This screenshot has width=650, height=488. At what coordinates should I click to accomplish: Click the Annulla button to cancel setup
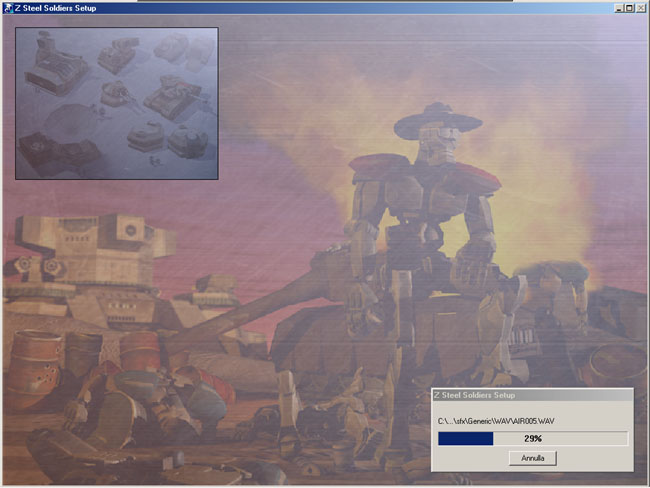click(533, 458)
